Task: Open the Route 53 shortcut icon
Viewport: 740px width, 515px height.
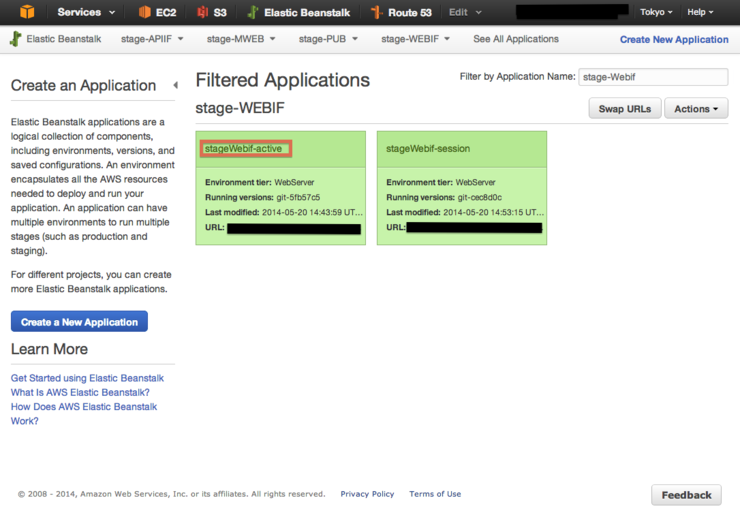Action: pyautogui.click(x=376, y=12)
